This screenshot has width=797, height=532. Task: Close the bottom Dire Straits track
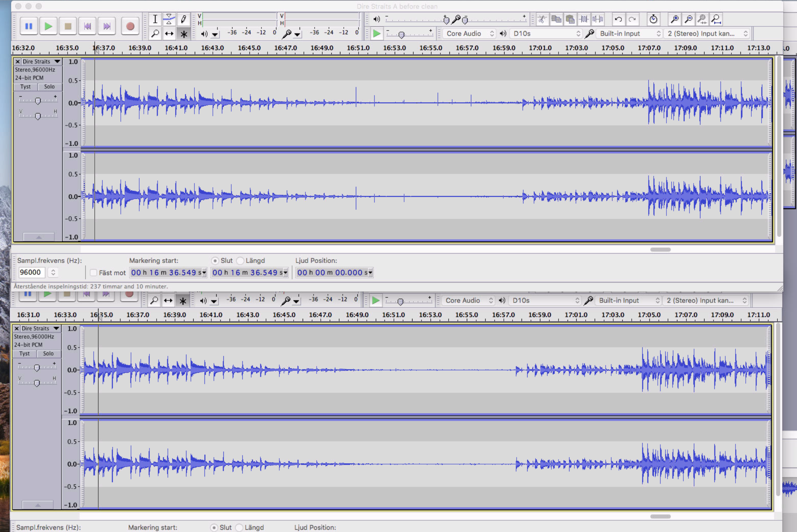tap(17, 328)
